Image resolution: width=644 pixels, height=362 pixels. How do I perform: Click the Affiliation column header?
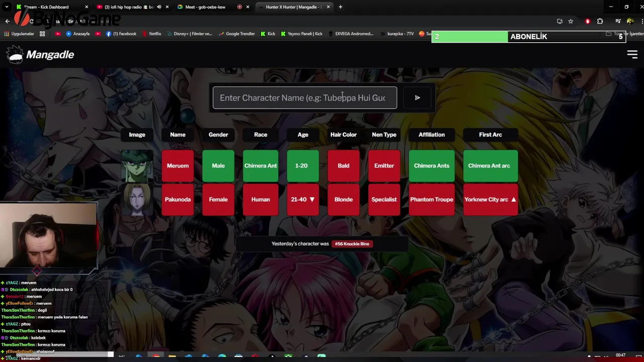432,135
